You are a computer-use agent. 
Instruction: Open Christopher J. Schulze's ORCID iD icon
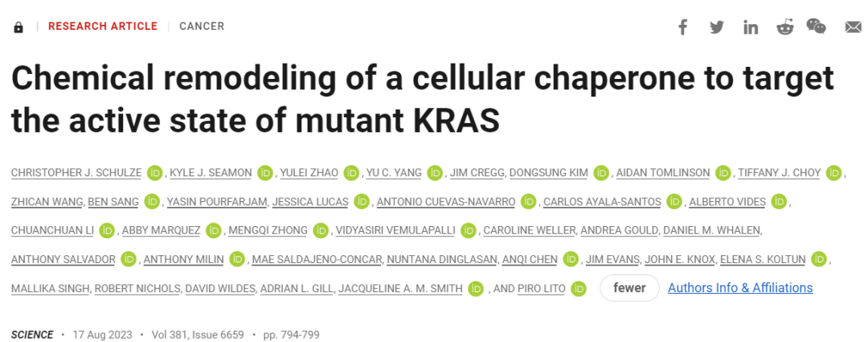point(154,172)
